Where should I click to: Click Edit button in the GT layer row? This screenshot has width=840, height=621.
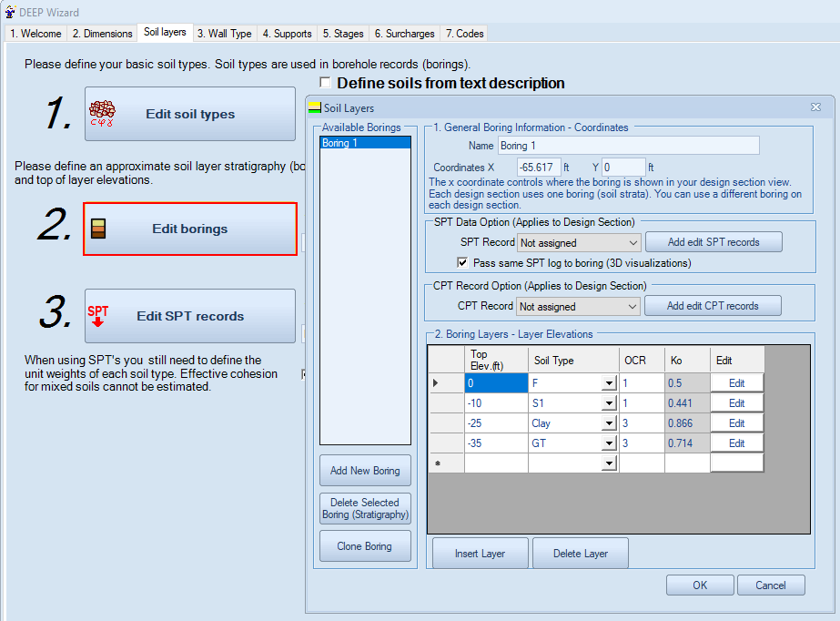point(736,443)
